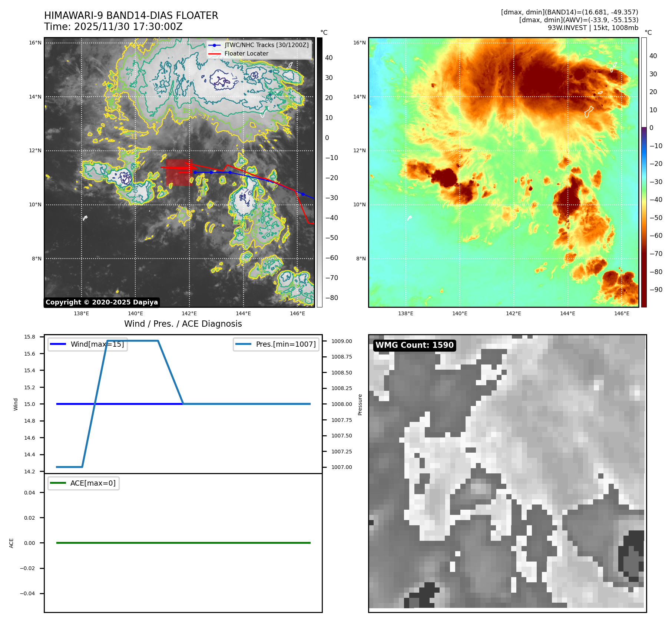Viewport: 672px width, 626px height.
Task: Click the easternmost blue track point marker
Action: click(x=303, y=194)
